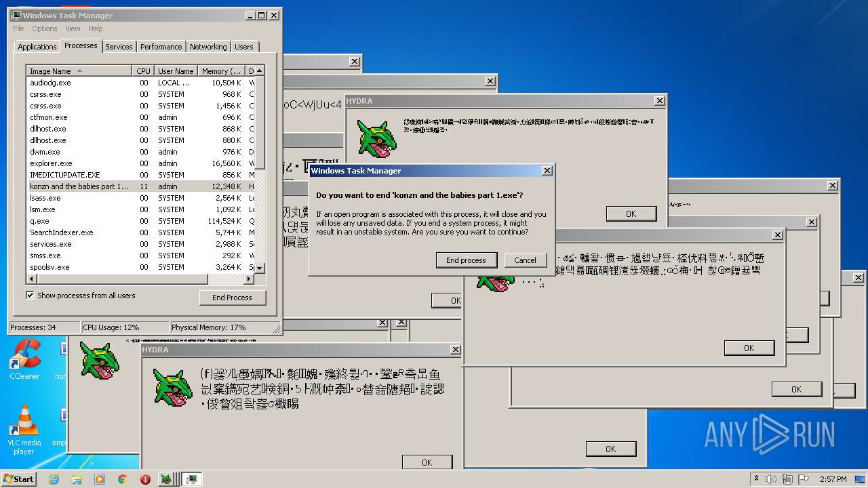Click OK in the top HYDRA window
The height and width of the screenshot is (488, 868).
point(631,213)
